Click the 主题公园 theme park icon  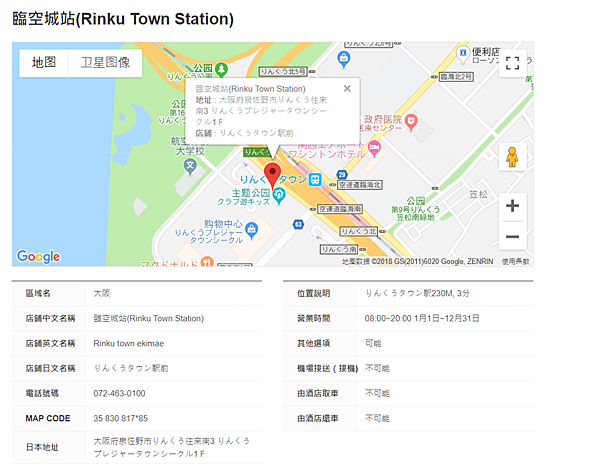click(279, 196)
